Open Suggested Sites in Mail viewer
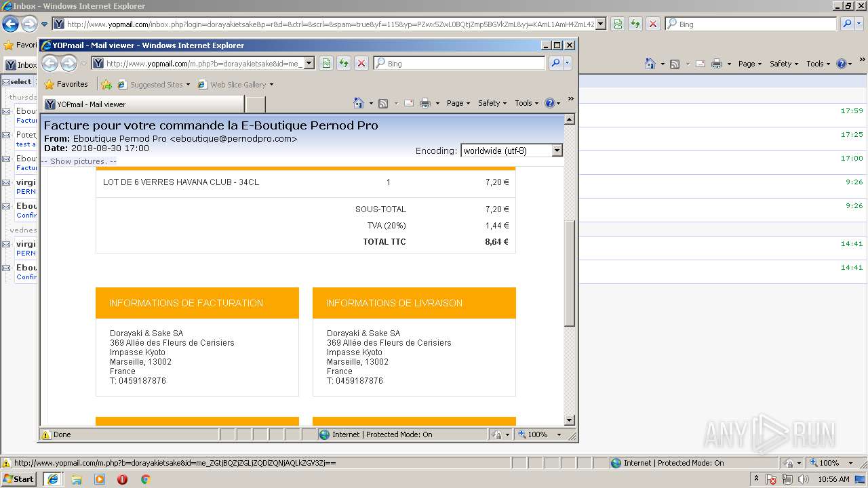This screenshot has width=868, height=488. coord(153,85)
